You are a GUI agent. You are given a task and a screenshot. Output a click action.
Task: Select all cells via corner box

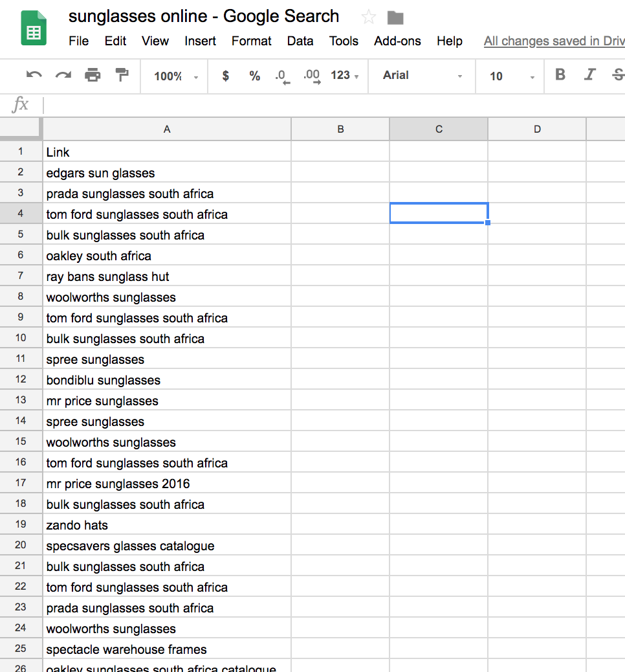point(21,129)
